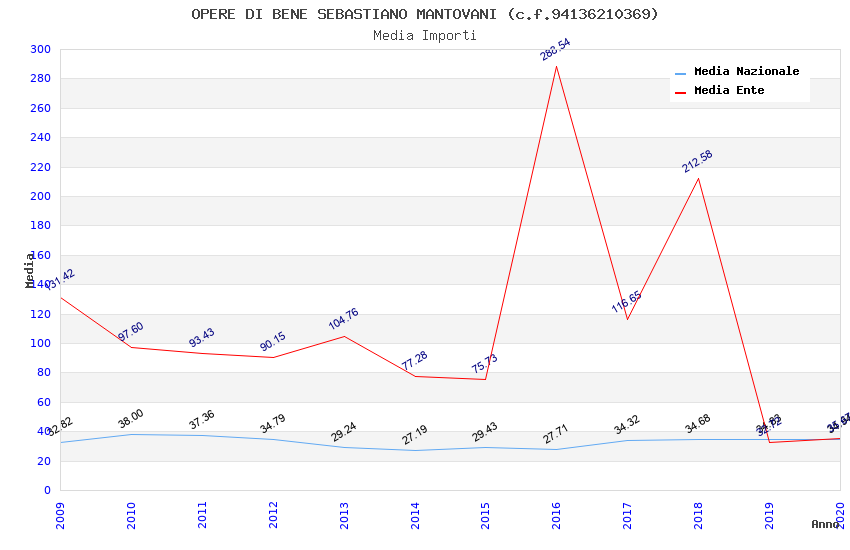850x550 pixels.
Task: Click the Media y-axis title
Action: point(29,270)
